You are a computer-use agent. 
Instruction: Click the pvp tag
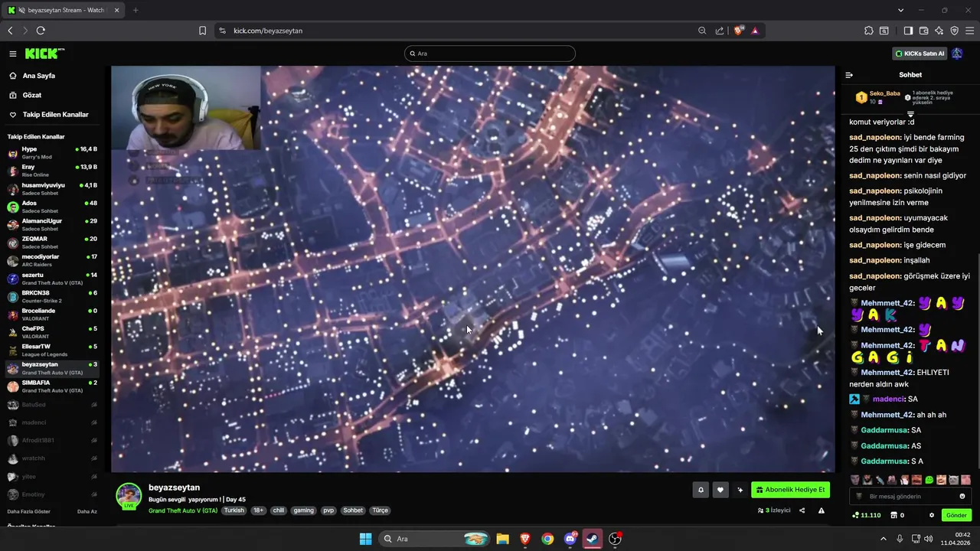(x=328, y=510)
